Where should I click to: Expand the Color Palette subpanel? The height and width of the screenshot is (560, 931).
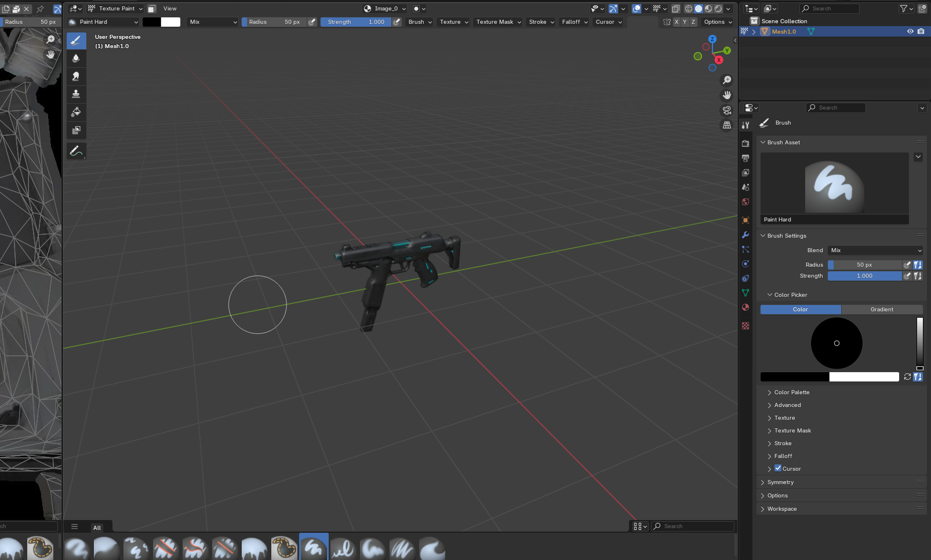coord(792,392)
